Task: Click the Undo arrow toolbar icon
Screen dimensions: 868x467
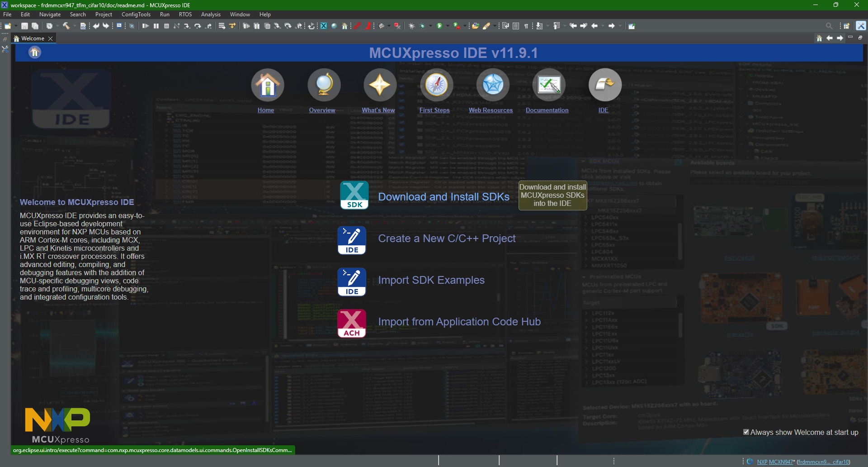Action: (96, 26)
